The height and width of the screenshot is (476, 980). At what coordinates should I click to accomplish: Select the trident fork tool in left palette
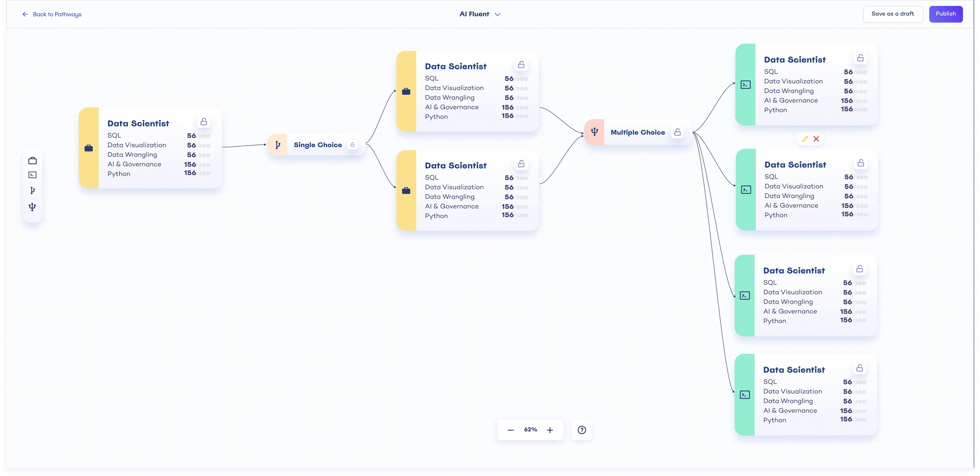(x=32, y=207)
